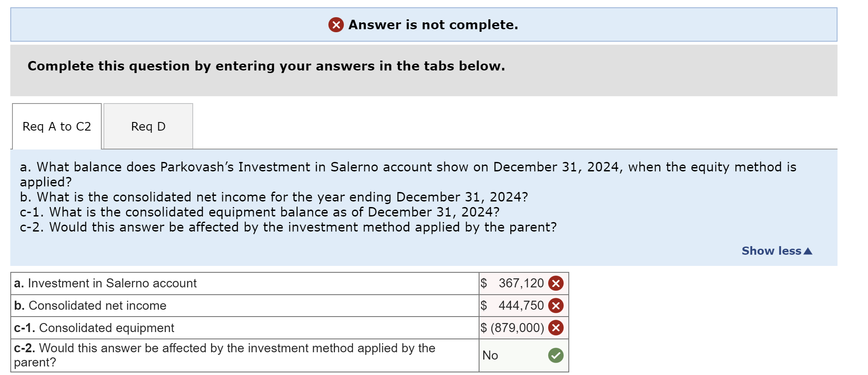Image resolution: width=868 pixels, height=375 pixels.
Task: Click the 'a. Investment in Salerno account' row label
Action: 105,284
